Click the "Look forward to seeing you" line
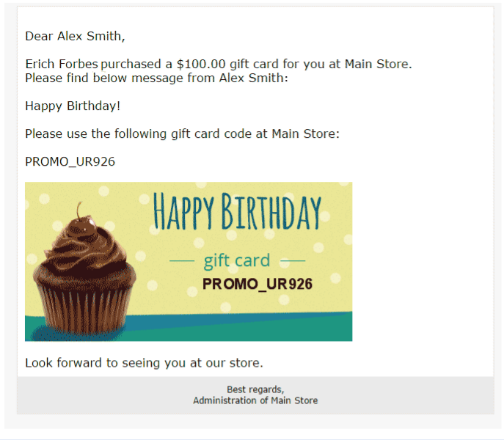 point(144,362)
